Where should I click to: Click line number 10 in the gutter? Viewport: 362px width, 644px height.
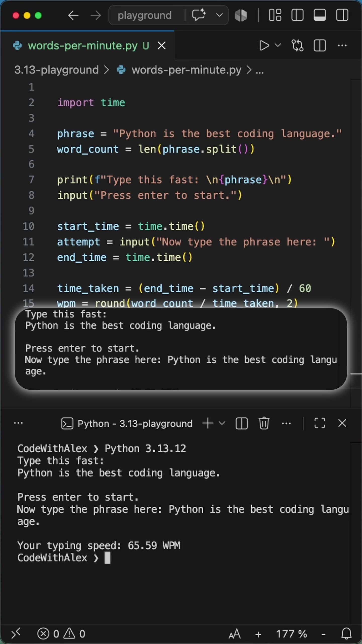point(28,226)
